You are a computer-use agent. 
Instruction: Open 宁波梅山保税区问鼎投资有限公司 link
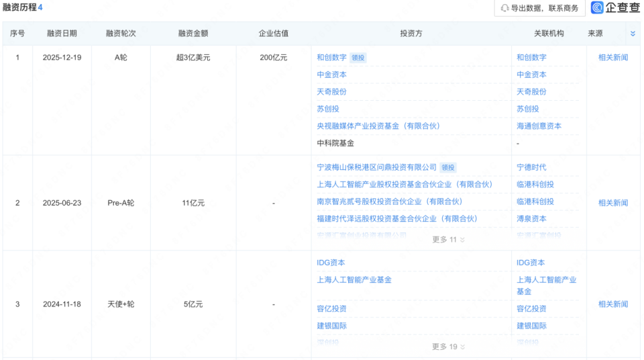pos(376,167)
